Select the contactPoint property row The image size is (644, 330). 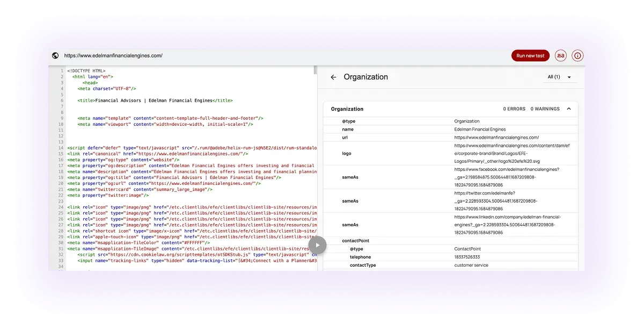(x=451, y=241)
